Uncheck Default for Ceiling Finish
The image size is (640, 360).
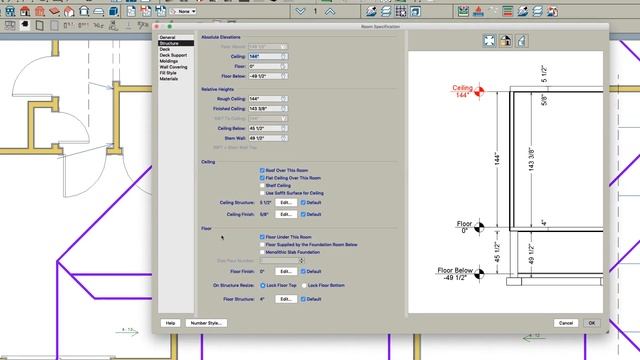(303, 214)
